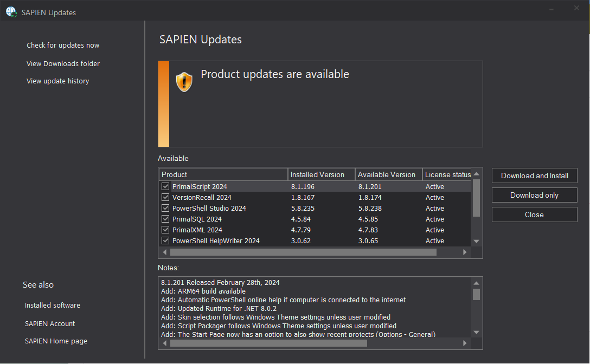The height and width of the screenshot is (364, 590).
Task: Click the release date line in Notes
Action: pyautogui.click(x=220, y=282)
